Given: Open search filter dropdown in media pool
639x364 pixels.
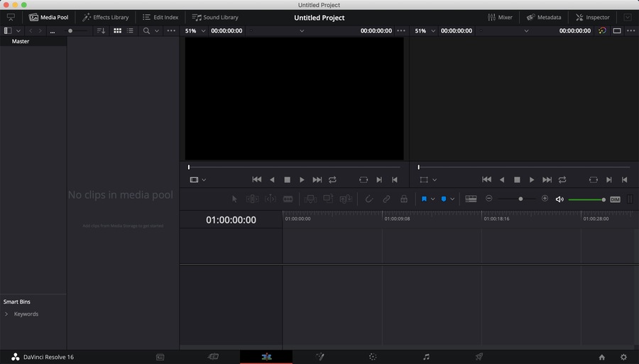Looking at the screenshot, I should coord(156,31).
